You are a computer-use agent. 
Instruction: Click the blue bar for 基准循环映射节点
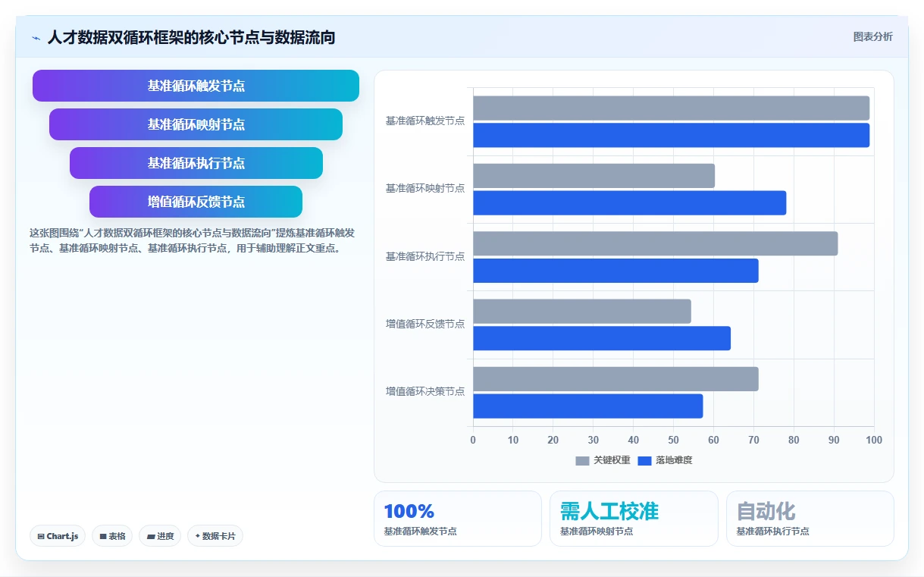pos(629,202)
